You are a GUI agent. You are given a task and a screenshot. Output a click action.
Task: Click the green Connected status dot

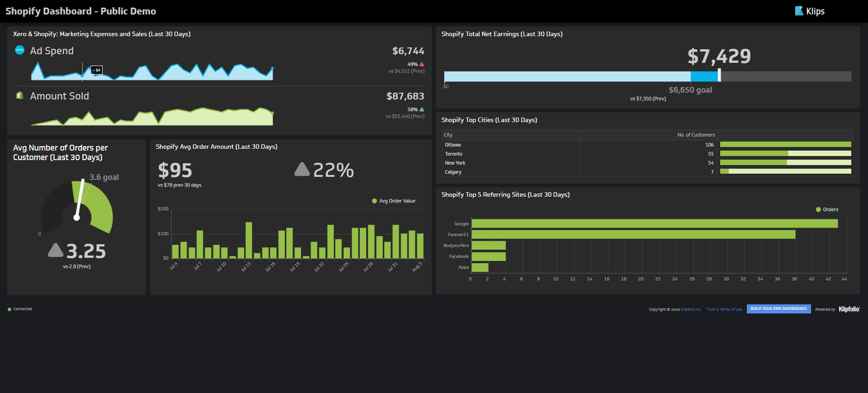(9, 309)
